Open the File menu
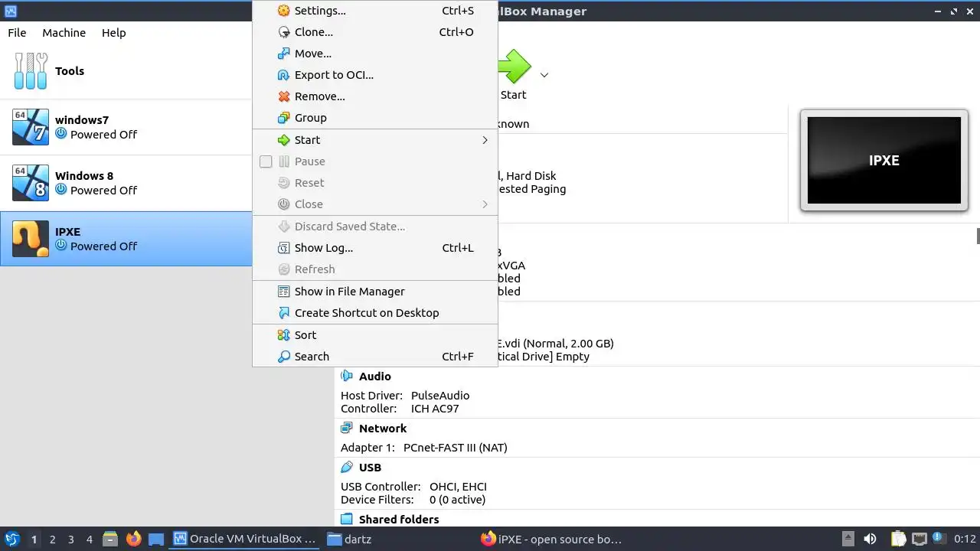This screenshot has width=980, height=551. (x=17, y=33)
